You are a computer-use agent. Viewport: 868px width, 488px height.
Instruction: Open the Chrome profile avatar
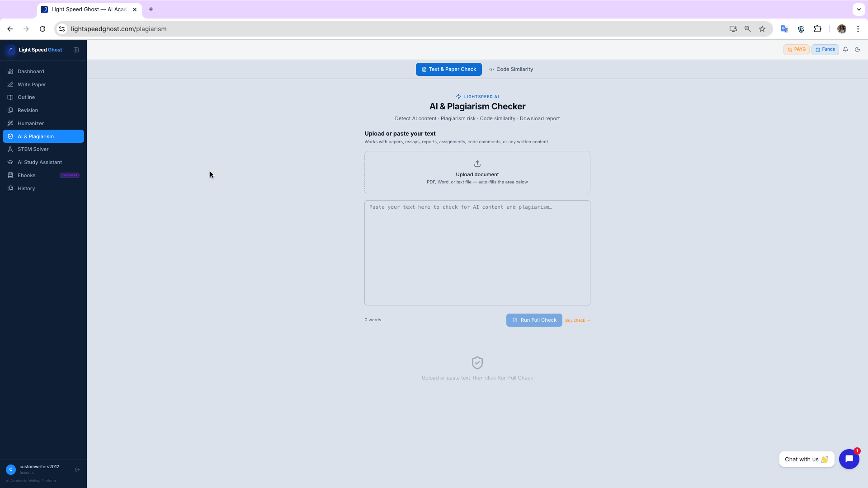[842, 29]
